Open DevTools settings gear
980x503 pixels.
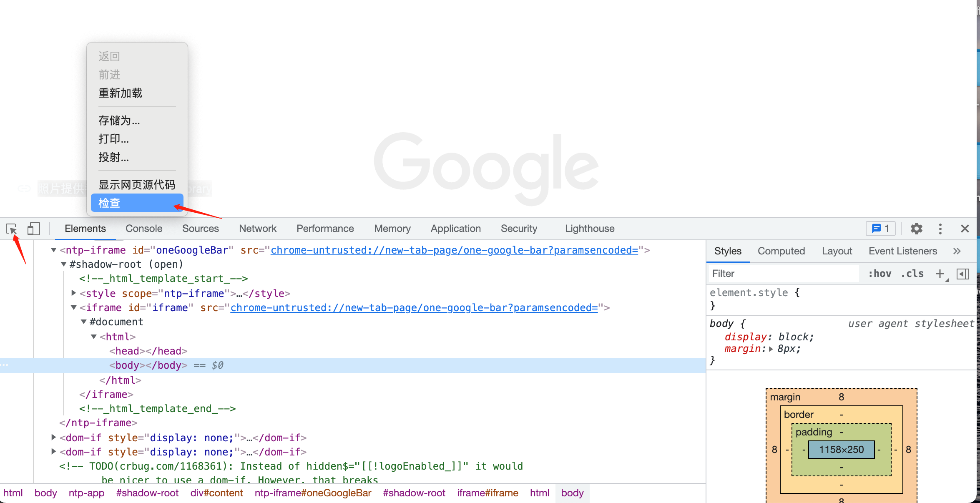coord(916,229)
